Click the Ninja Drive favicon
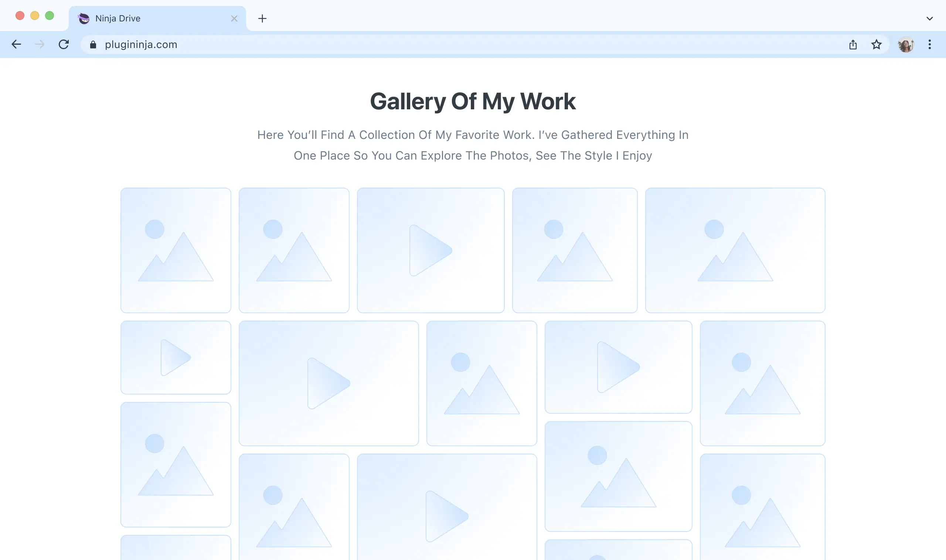 [x=84, y=18]
